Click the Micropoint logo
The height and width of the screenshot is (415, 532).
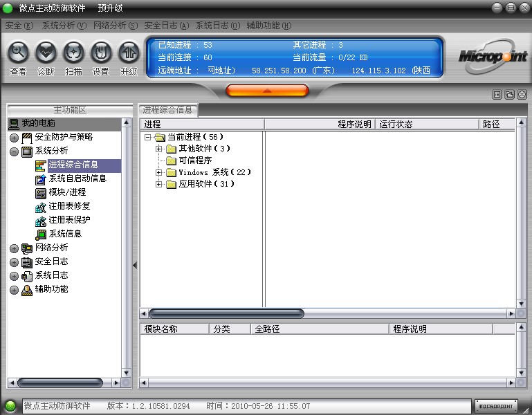click(493, 56)
